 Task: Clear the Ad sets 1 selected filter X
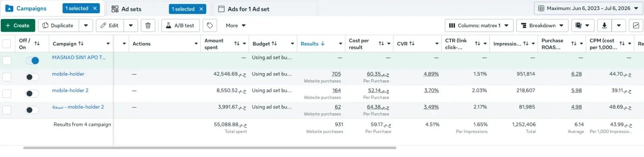coord(201,9)
